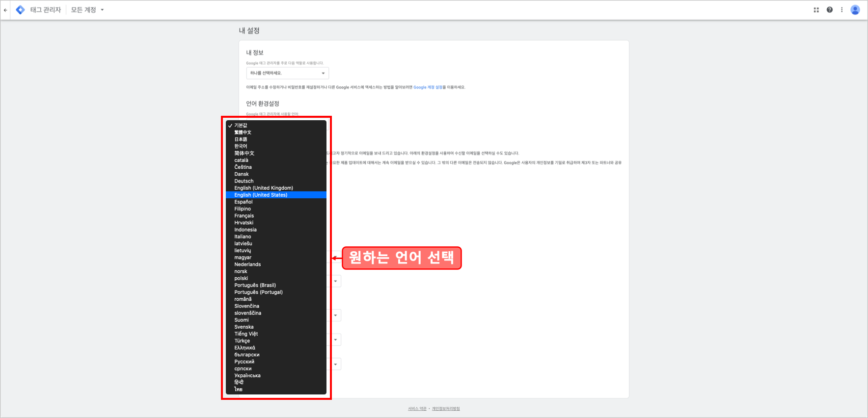Select Português (Brasil) option

(276, 285)
